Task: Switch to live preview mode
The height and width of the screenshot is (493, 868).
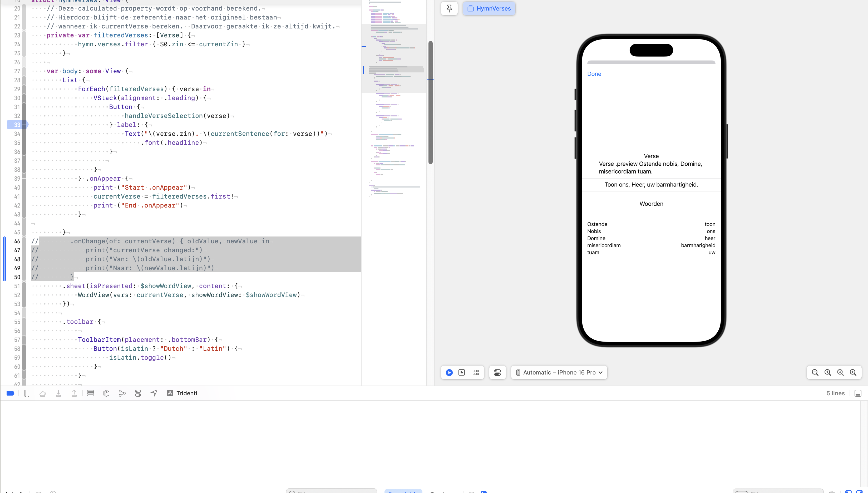Action: click(449, 372)
